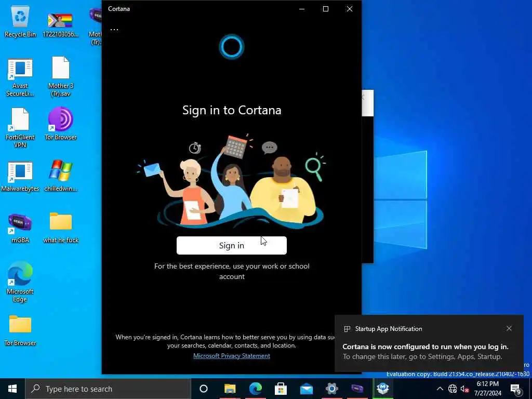Image resolution: width=532 pixels, height=399 pixels.
Task: Click the Cortana taskbar circle button
Action: (x=204, y=389)
